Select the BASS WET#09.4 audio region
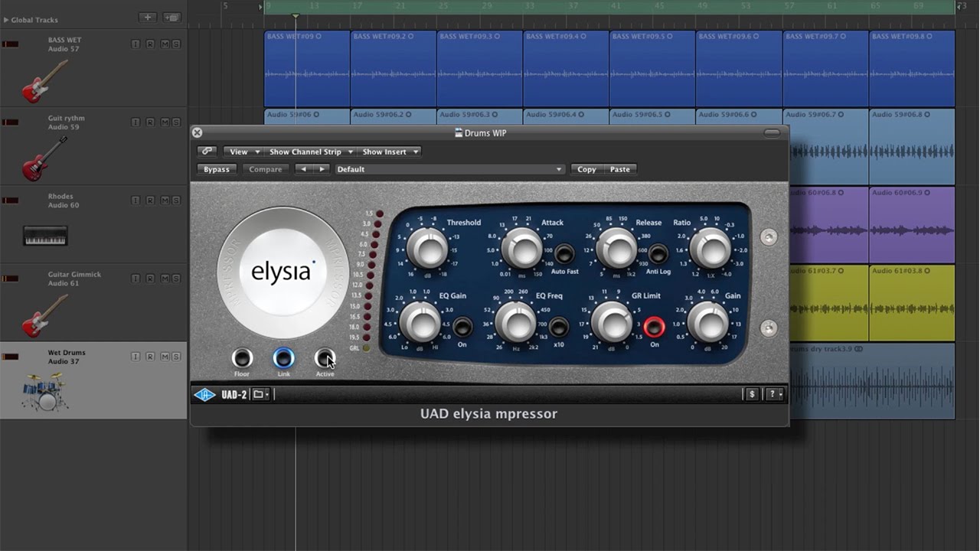 point(566,69)
